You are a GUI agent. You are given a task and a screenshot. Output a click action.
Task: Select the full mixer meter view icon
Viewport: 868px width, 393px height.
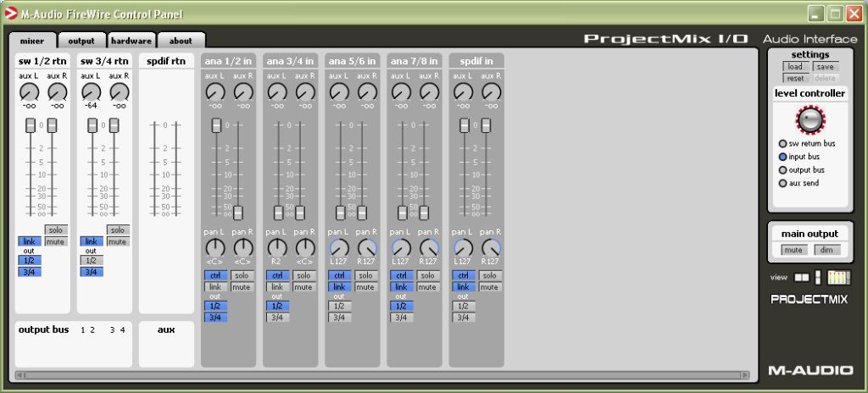point(838,277)
